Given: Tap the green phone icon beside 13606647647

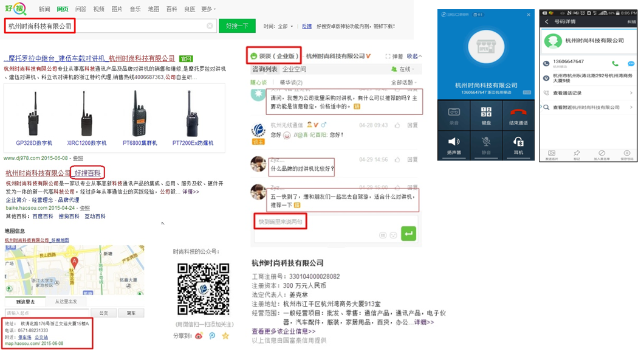Looking at the screenshot, I should coord(615,63).
